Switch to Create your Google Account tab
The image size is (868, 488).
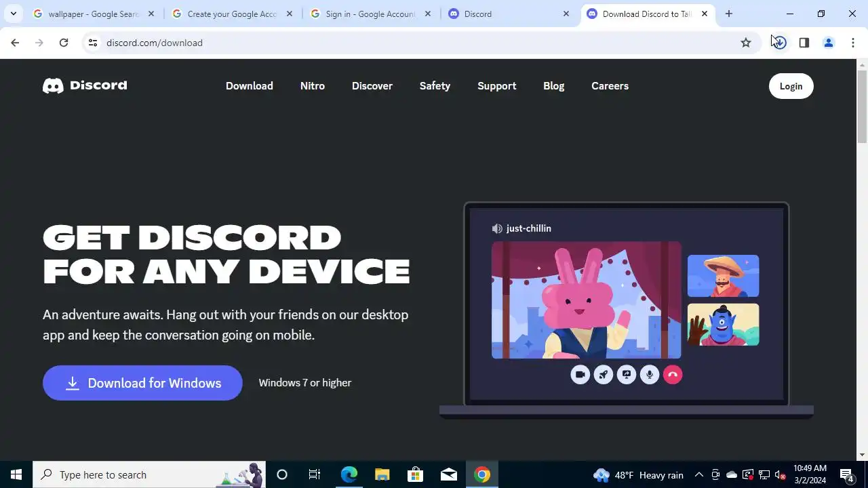232,14
